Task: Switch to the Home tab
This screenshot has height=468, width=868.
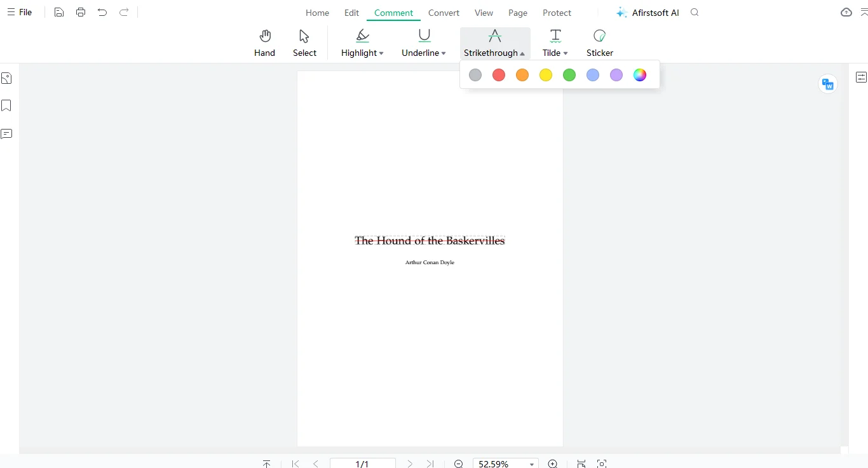Action: click(x=317, y=13)
